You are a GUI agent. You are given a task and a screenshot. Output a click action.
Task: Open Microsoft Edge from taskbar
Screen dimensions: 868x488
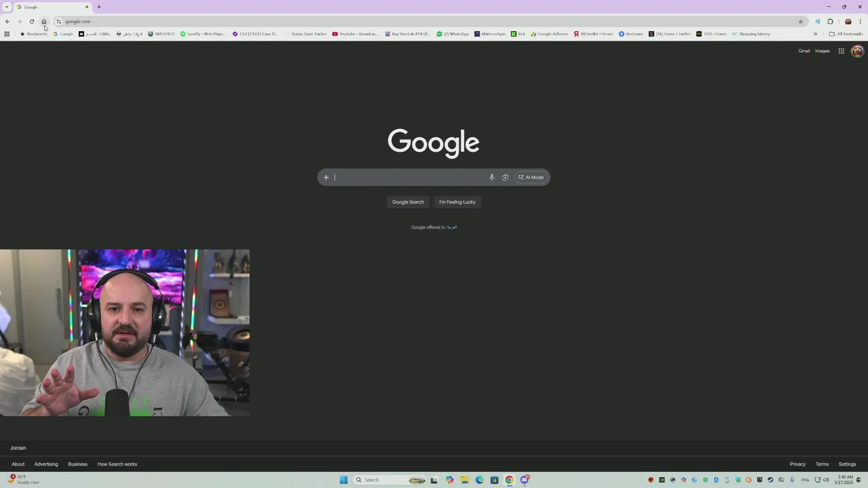(479, 480)
